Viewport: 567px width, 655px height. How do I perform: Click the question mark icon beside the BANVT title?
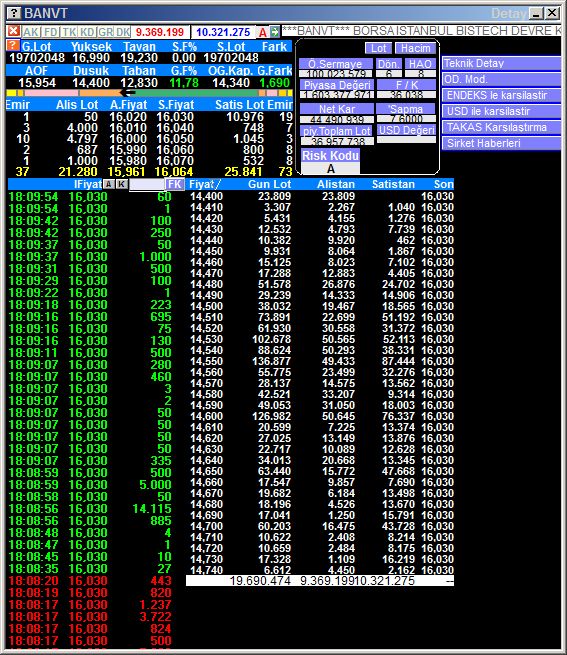14,13
